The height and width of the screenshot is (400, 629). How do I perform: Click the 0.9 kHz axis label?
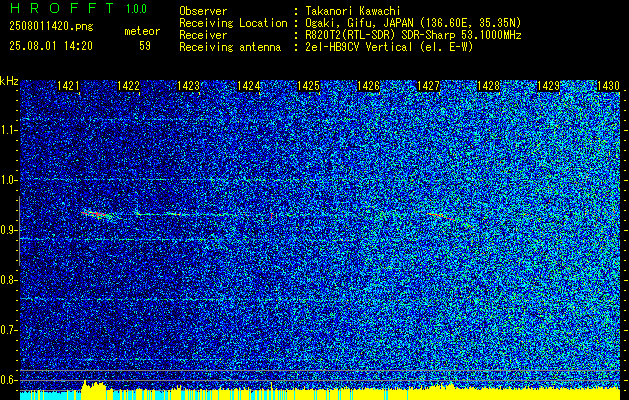pos(7,230)
